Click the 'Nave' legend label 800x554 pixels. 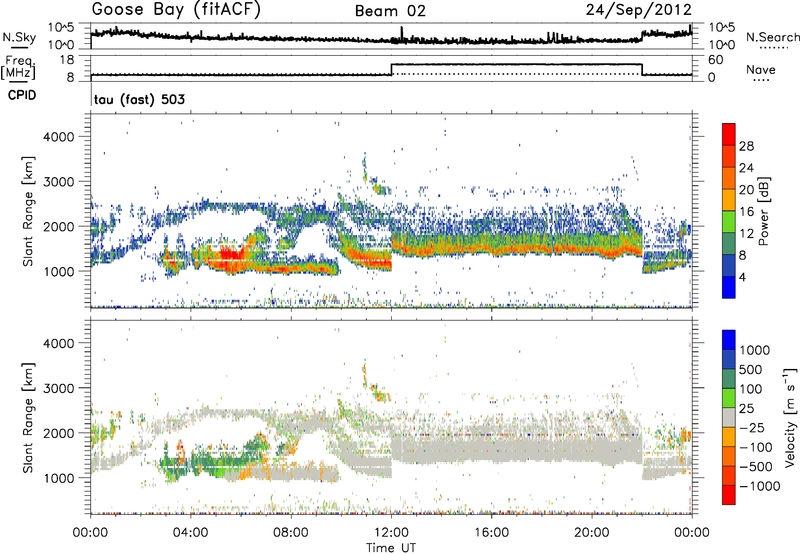pyautogui.click(x=761, y=70)
